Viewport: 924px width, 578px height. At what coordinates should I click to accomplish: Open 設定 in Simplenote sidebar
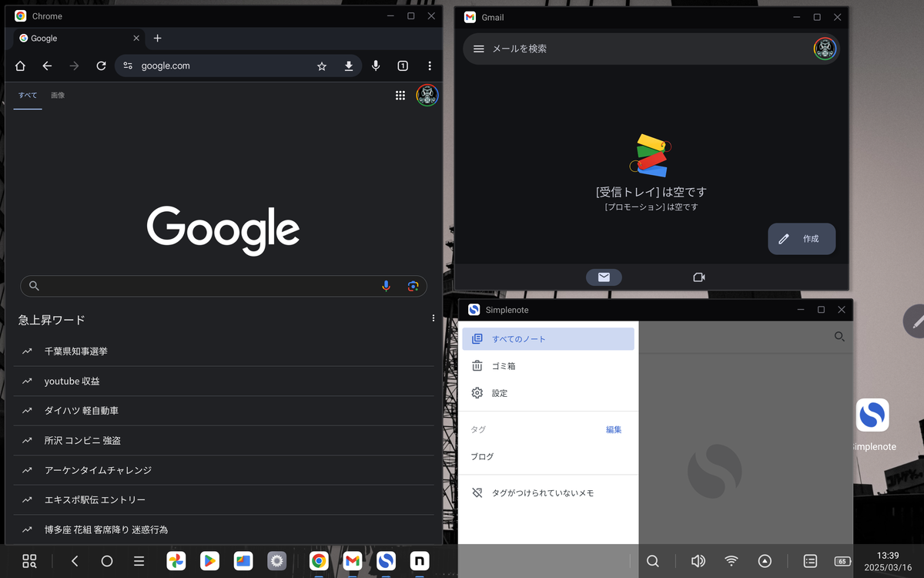548,393
